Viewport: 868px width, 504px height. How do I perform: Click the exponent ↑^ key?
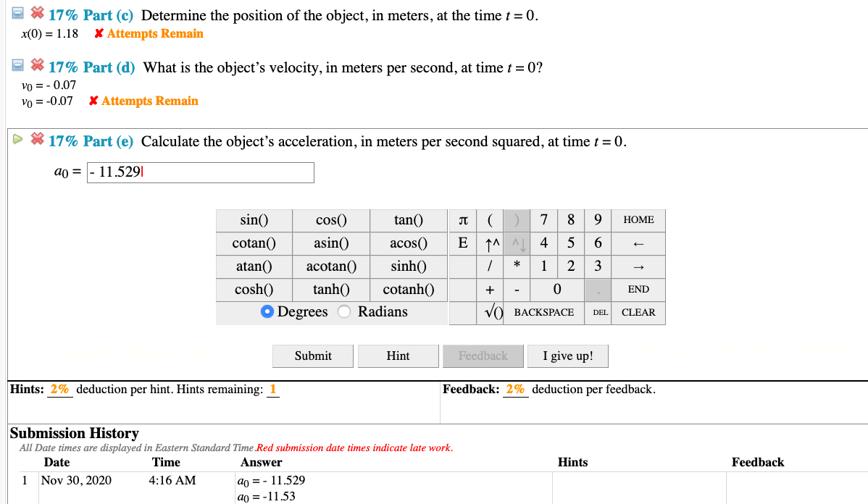491,243
